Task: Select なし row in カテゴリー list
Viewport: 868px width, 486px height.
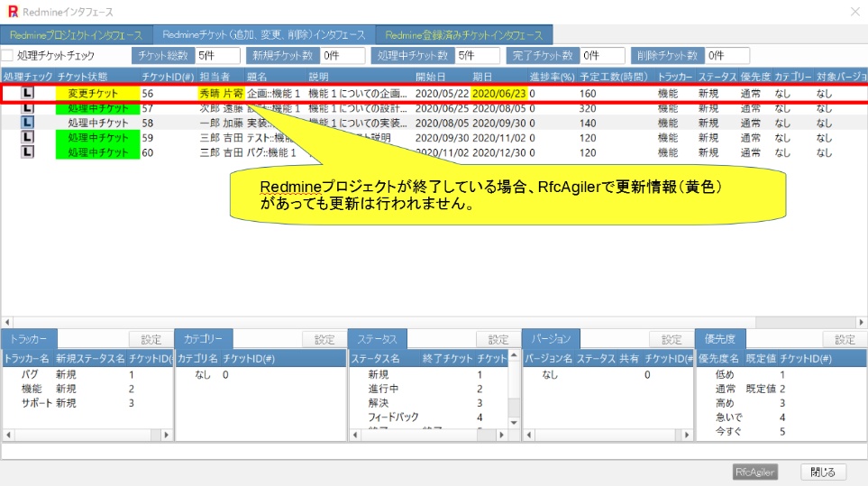Action: click(x=260, y=375)
